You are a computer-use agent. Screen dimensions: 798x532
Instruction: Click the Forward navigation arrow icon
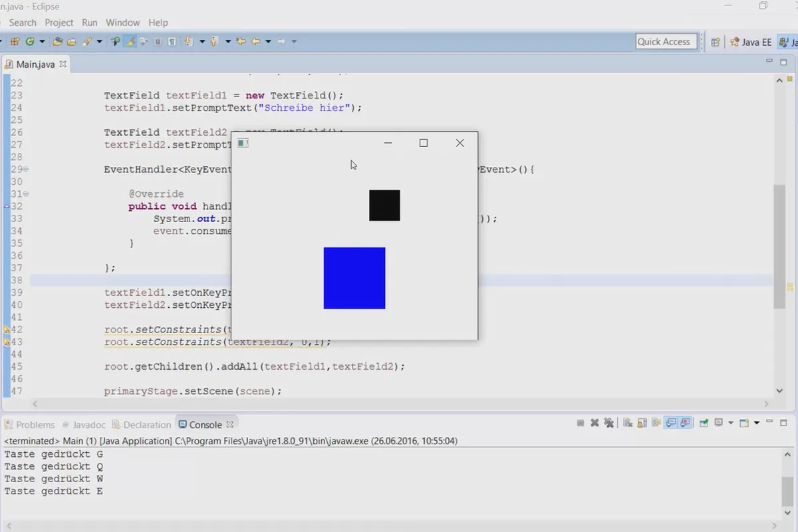281,41
